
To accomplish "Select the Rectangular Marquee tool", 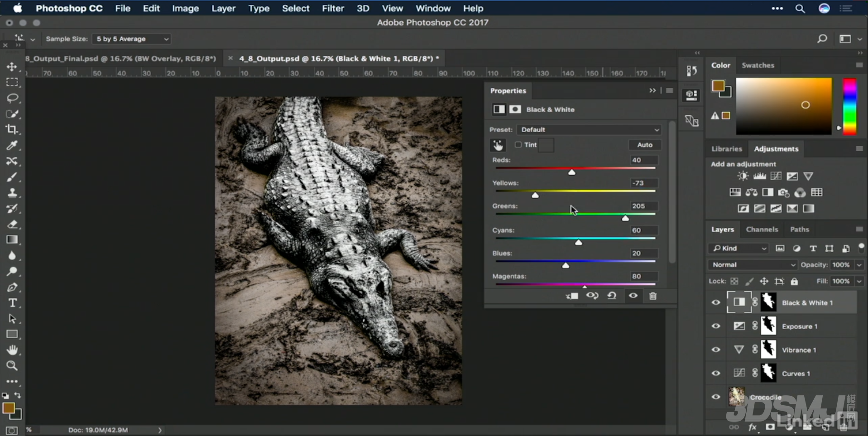I will pyautogui.click(x=12, y=82).
